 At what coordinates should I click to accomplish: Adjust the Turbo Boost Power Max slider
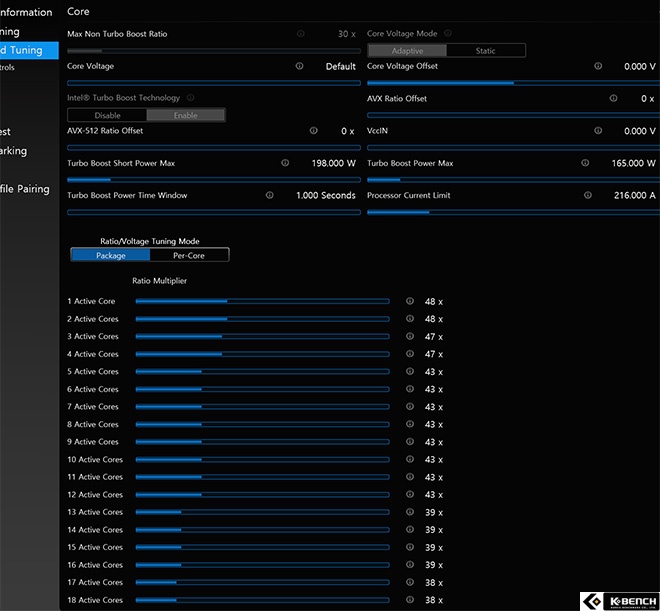(514, 180)
